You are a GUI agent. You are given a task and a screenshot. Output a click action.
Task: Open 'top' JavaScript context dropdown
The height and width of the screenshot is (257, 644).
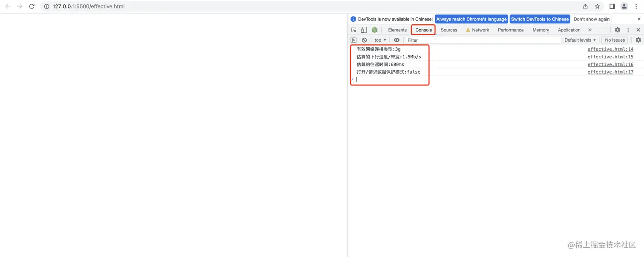point(380,40)
